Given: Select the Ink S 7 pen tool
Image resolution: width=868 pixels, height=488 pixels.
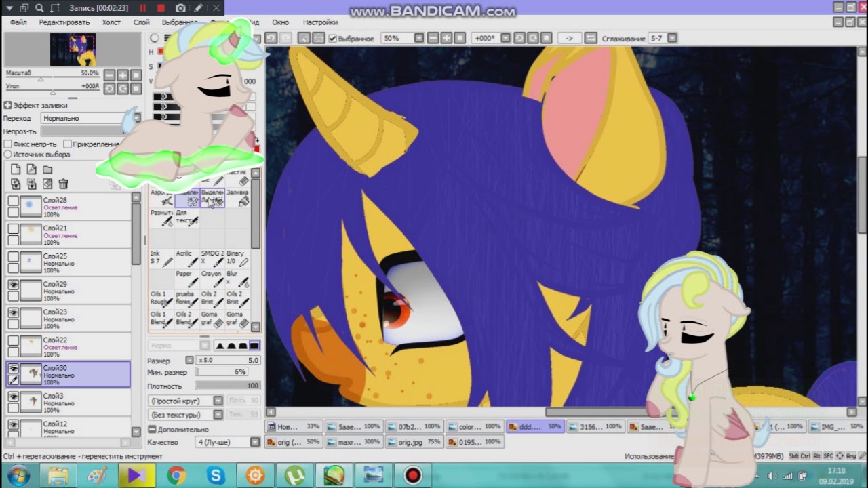Looking at the screenshot, I should [162, 258].
